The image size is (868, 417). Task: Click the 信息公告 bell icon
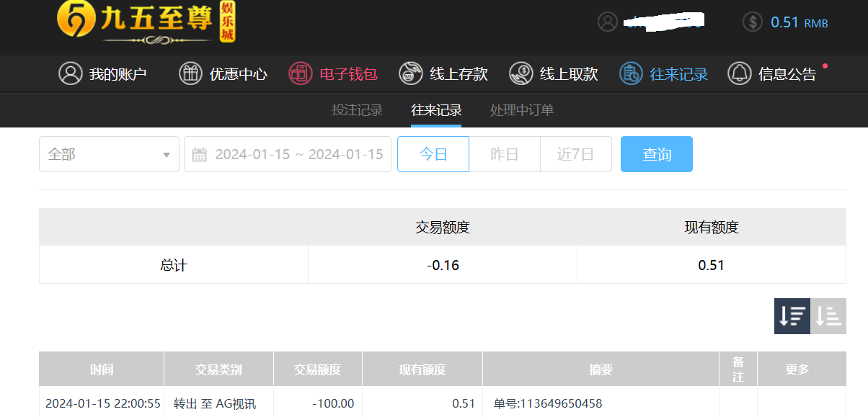tap(740, 73)
